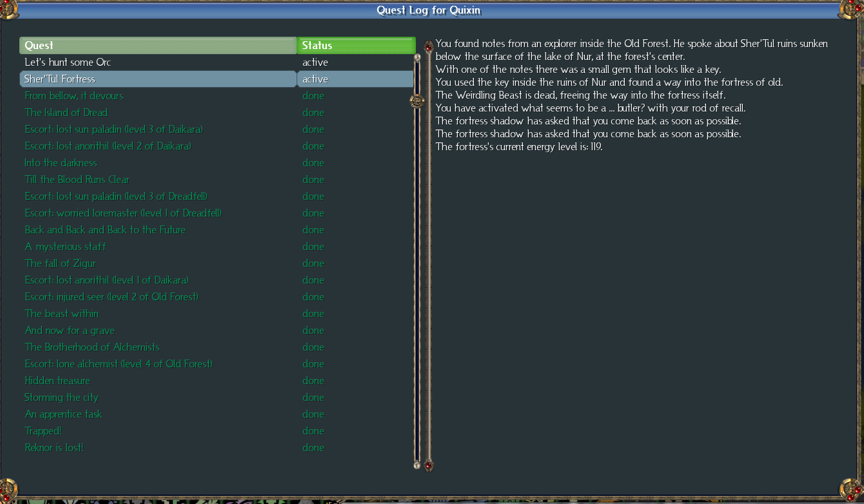Image resolution: width=864 pixels, height=504 pixels.
Task: Select "Escort: lost anorithil (level 1 of Daikara)"
Action: tap(158, 280)
